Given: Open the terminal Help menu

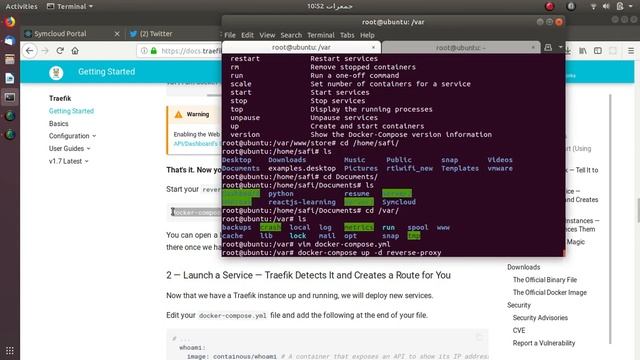Looking at the screenshot, I should [x=367, y=35].
